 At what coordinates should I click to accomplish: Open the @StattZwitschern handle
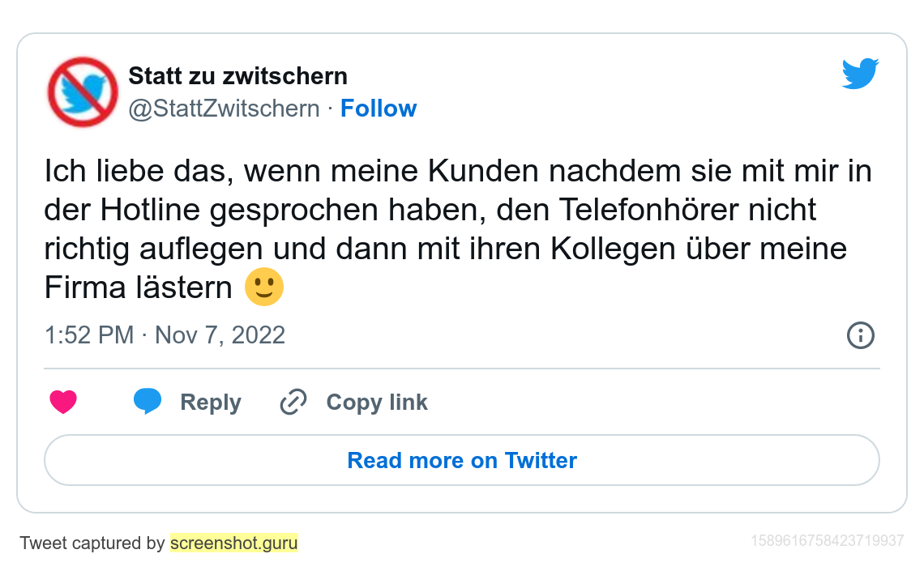tap(224, 109)
